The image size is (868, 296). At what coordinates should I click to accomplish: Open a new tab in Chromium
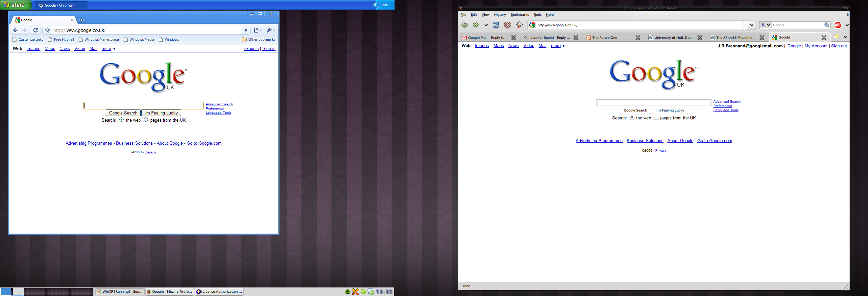(x=82, y=20)
